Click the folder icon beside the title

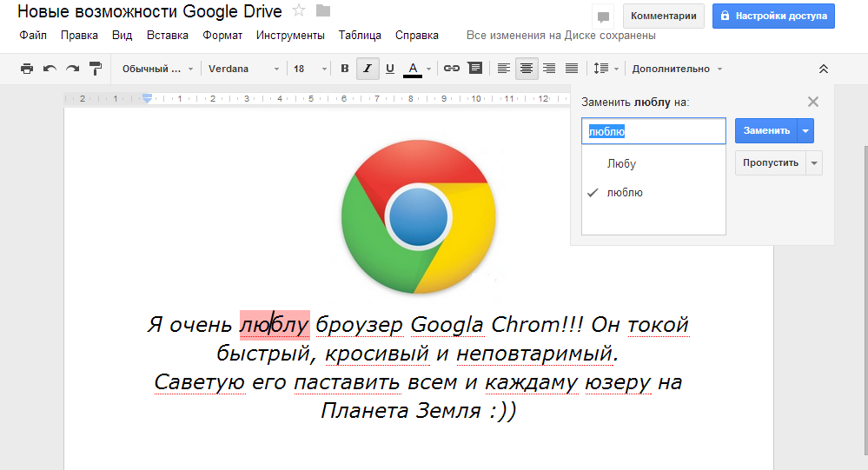point(323,11)
